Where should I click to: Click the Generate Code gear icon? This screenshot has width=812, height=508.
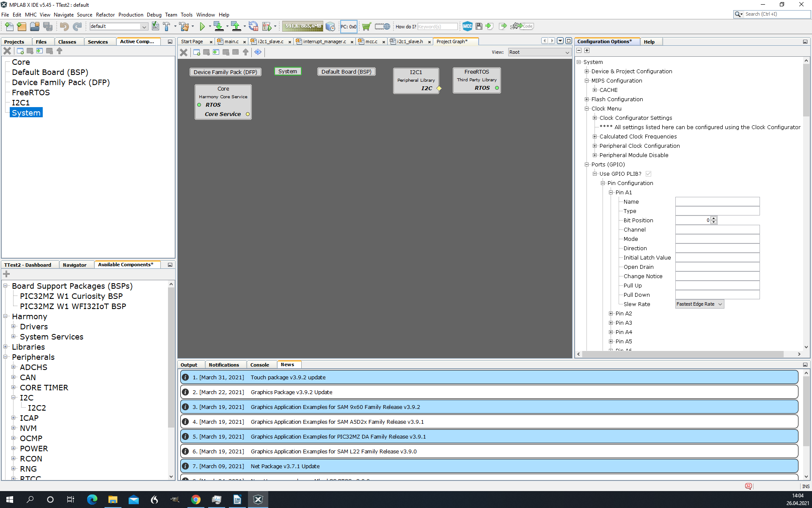click(522, 26)
